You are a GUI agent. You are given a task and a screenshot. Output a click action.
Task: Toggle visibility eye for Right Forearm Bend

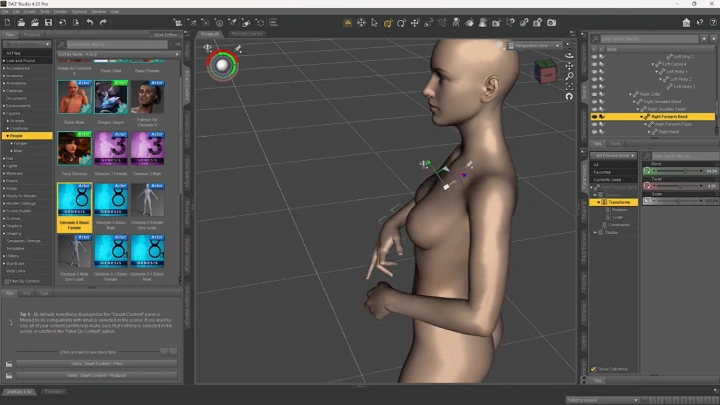[x=594, y=117]
